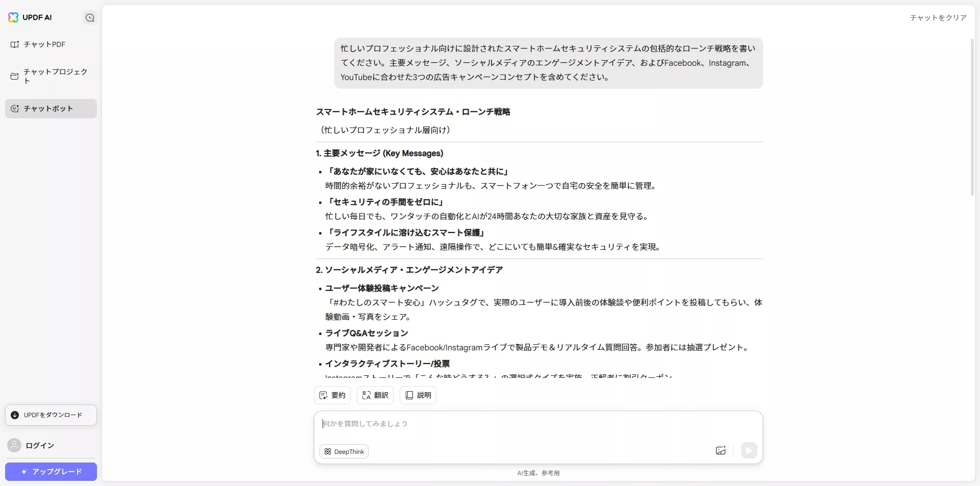Click the UPDF AI logo
This screenshot has width=980, height=486.
[x=30, y=17]
